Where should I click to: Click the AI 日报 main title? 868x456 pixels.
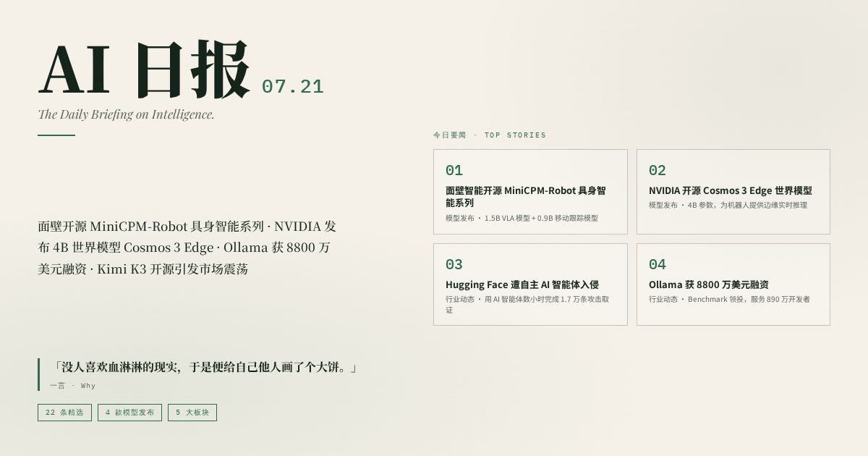point(144,70)
